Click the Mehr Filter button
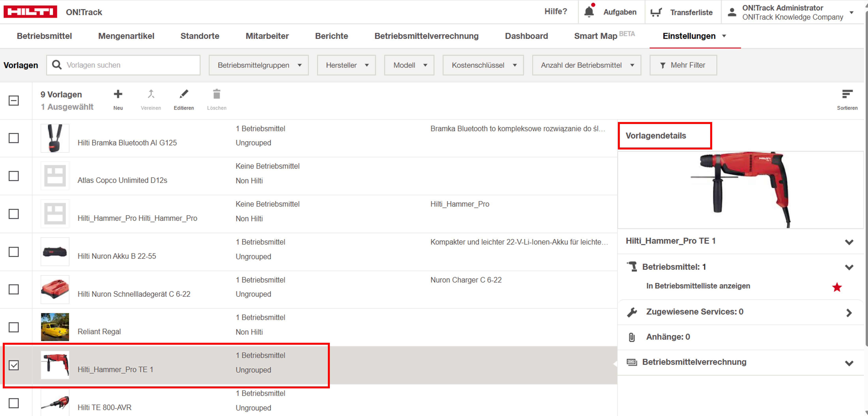The width and height of the screenshot is (868, 416). tap(683, 65)
